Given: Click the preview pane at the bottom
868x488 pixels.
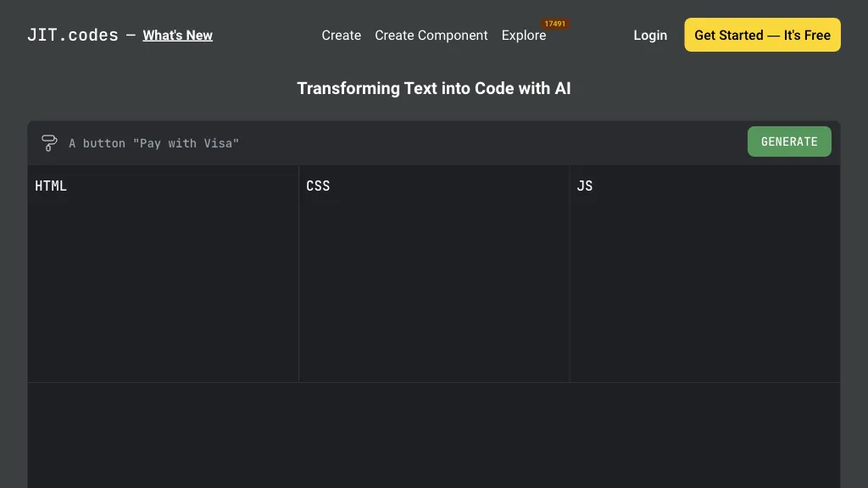Looking at the screenshot, I should coord(434,436).
